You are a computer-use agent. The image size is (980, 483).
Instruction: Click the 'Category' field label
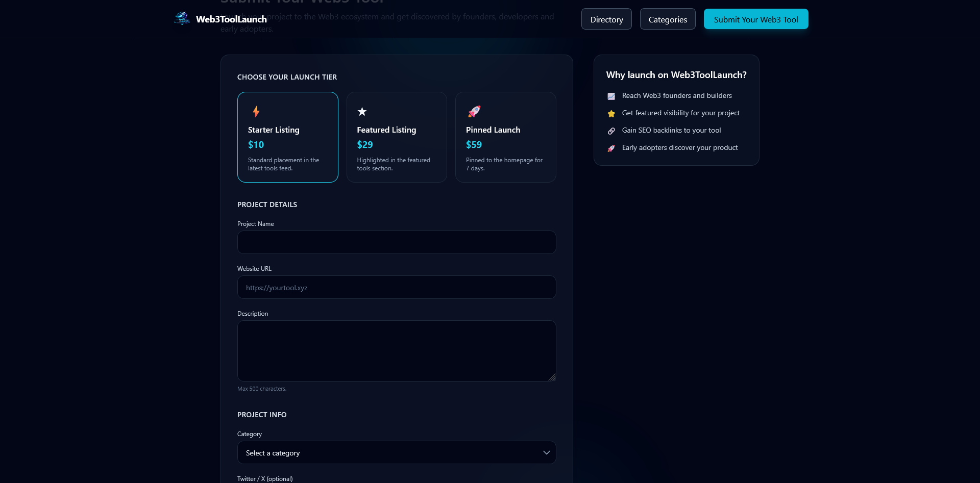pos(250,434)
